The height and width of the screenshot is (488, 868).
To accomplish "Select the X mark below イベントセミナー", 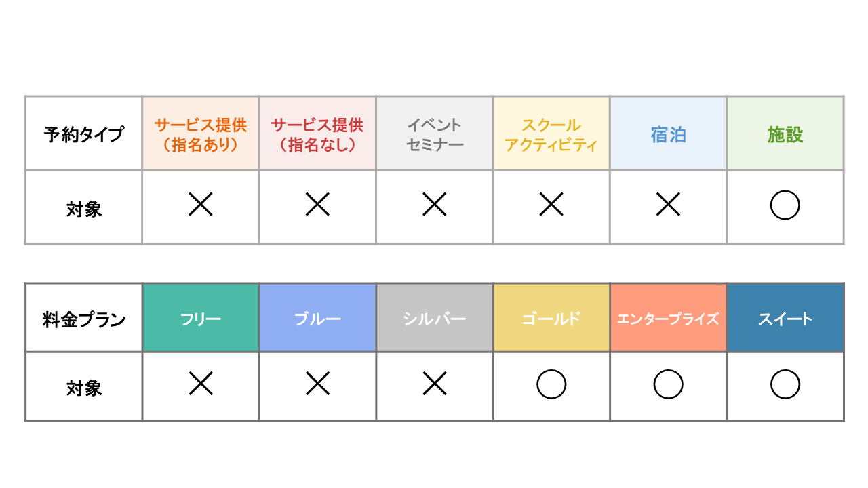I will (x=434, y=205).
